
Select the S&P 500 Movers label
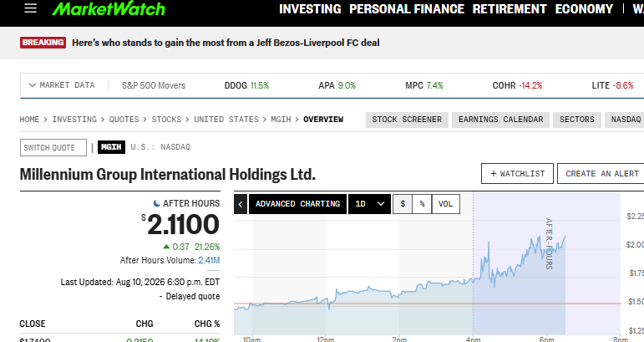(154, 85)
